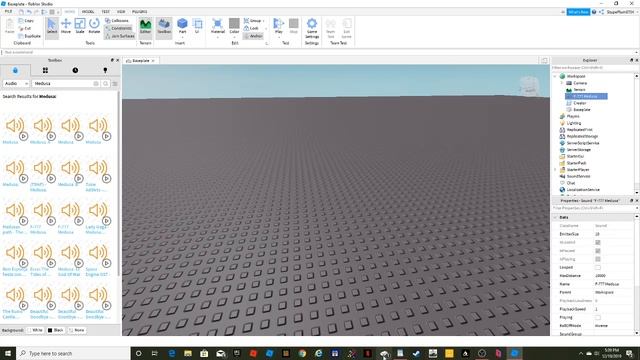Toggle the Looped property checkbox
Screen dimensions: 640x360
[x=598, y=267]
